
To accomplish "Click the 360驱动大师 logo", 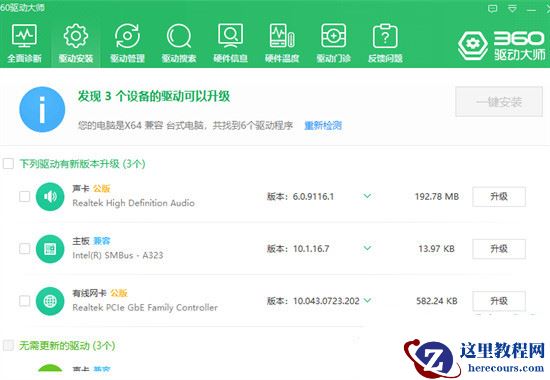I will [502, 46].
